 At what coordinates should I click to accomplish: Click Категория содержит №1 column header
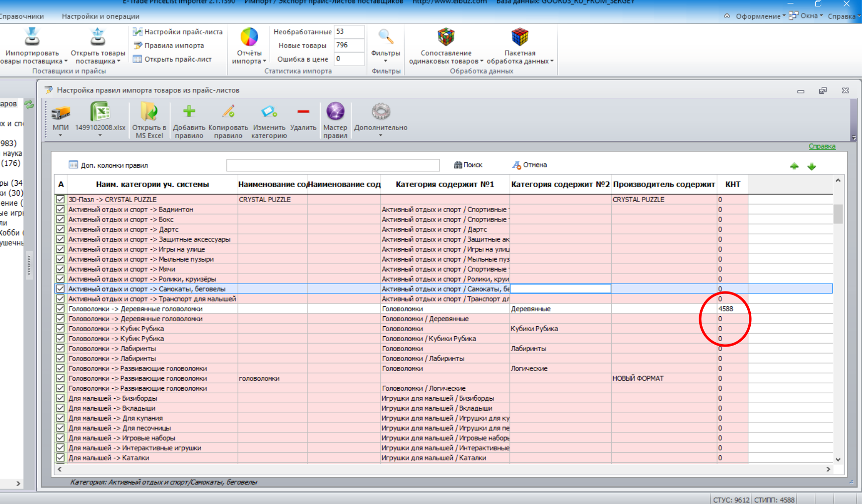(x=445, y=184)
